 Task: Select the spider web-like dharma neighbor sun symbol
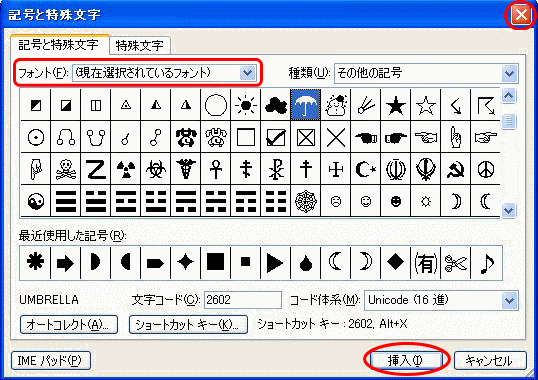[425, 201]
